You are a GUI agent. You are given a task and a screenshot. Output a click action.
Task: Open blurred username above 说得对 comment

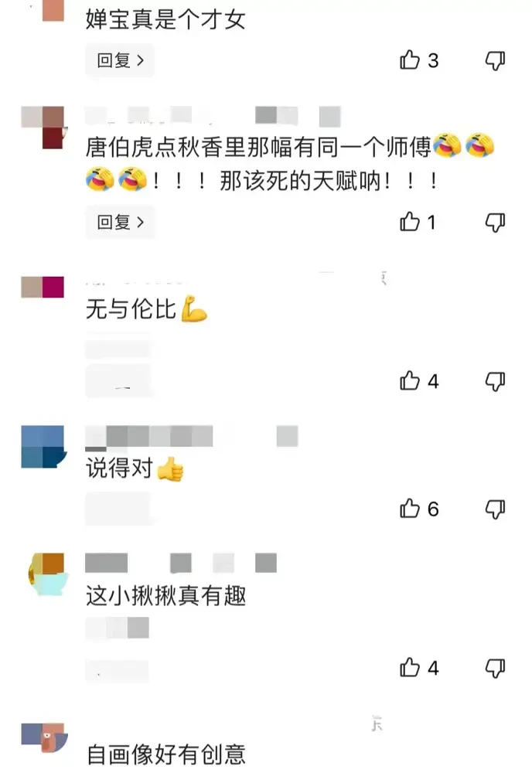pos(149,437)
